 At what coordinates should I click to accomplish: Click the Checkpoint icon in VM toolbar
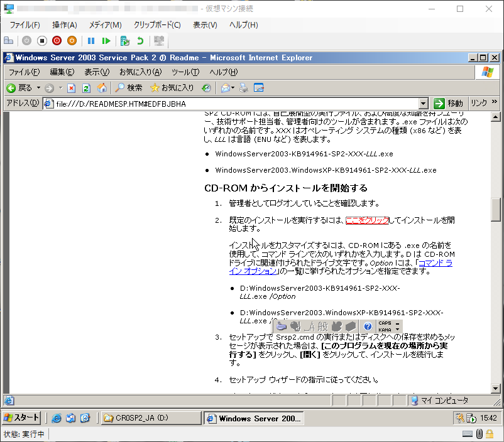(x=124, y=41)
